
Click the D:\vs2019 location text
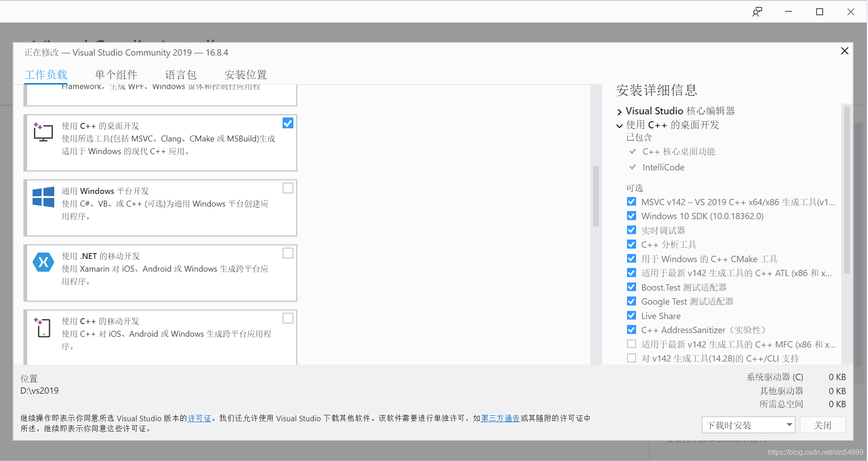coord(39,390)
